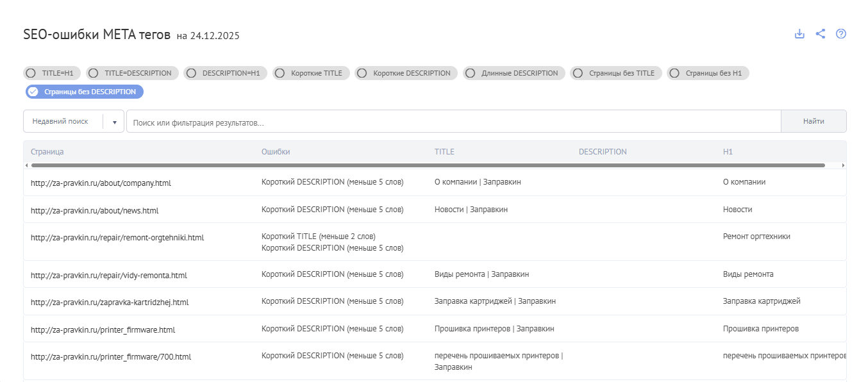Click the H1 cell 'Виды ремонта'
868x382 pixels.
pyautogui.click(x=748, y=274)
